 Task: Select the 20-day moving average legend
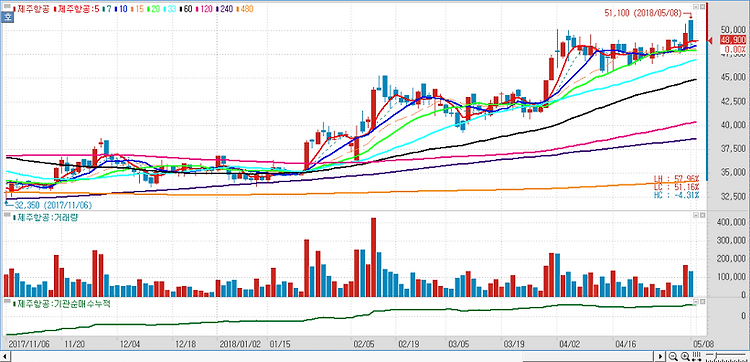(x=154, y=9)
